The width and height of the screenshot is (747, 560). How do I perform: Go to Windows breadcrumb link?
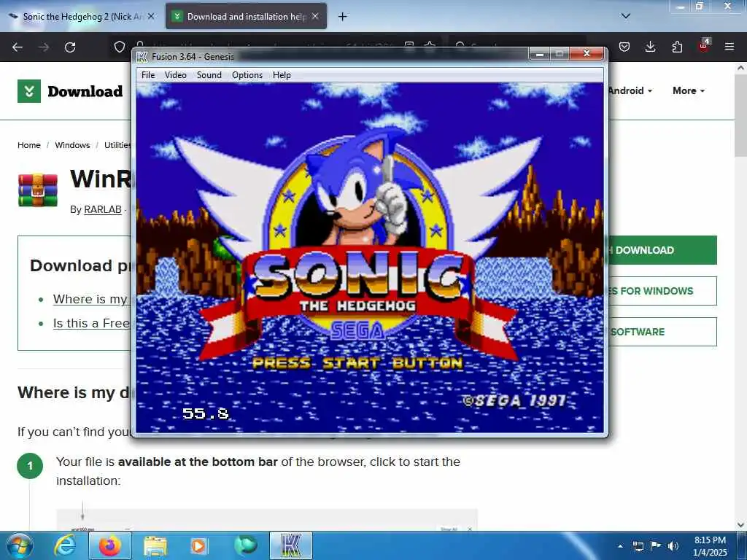pos(72,145)
